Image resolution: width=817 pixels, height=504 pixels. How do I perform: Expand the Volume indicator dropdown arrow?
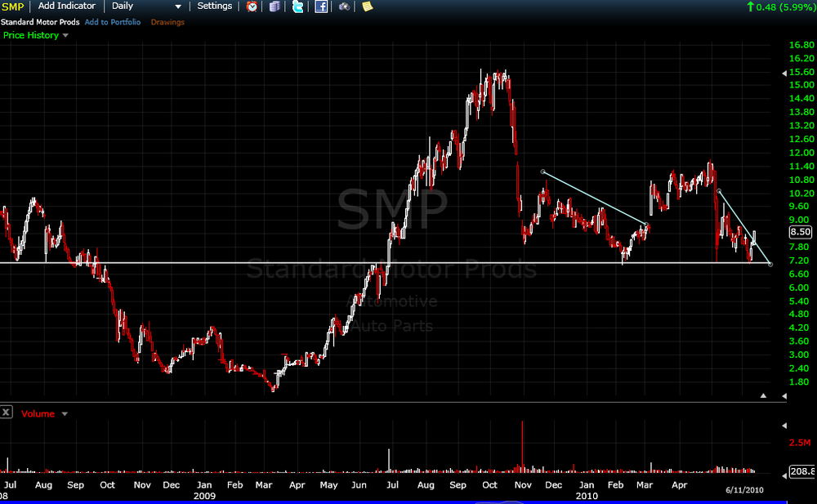pos(65,414)
